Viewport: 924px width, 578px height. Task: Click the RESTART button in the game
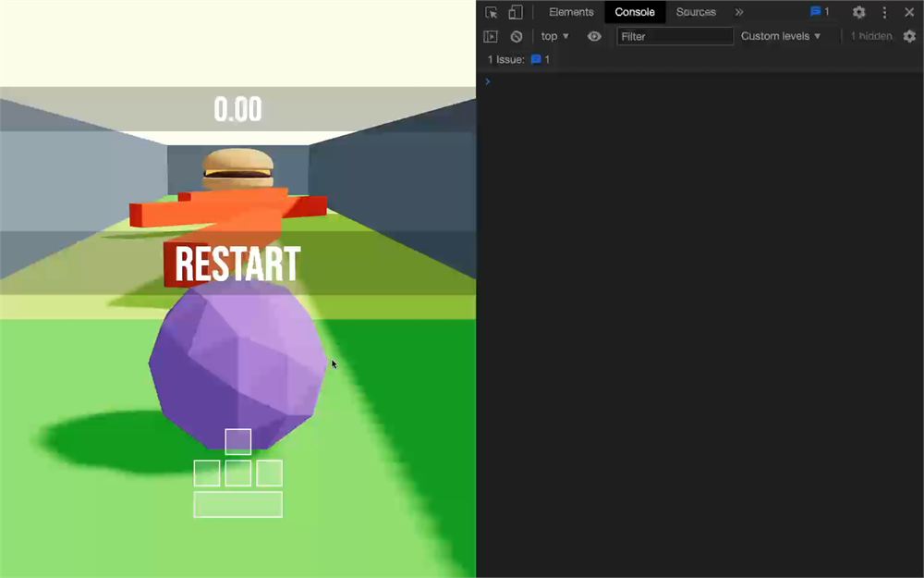point(237,264)
